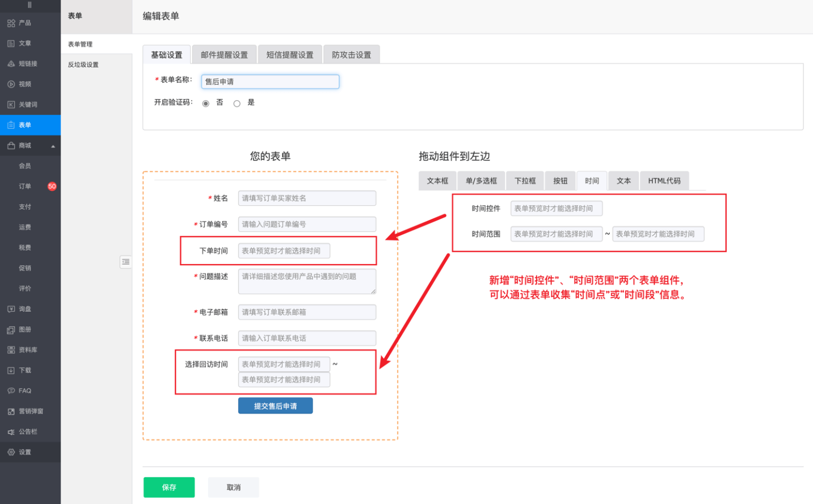This screenshot has height=504, width=813.
Task: Collapse the 商城 menu arrow
Action: (53, 146)
